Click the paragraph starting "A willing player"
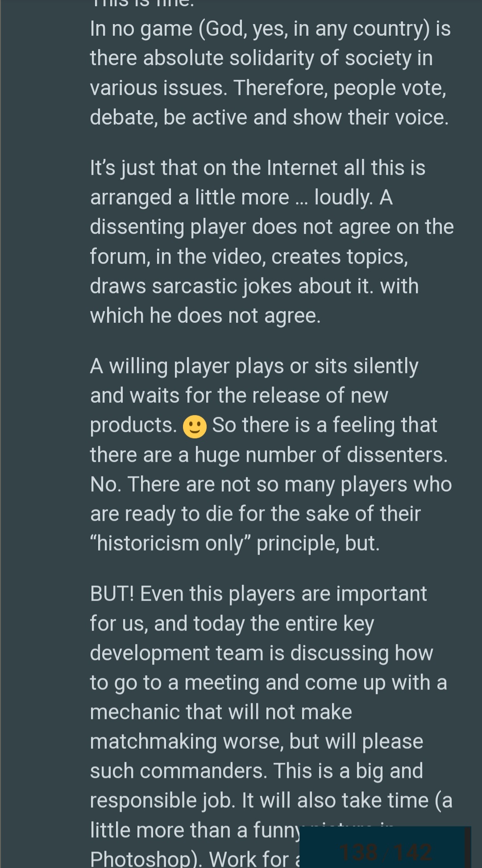The height and width of the screenshot is (868, 482). tap(270, 455)
